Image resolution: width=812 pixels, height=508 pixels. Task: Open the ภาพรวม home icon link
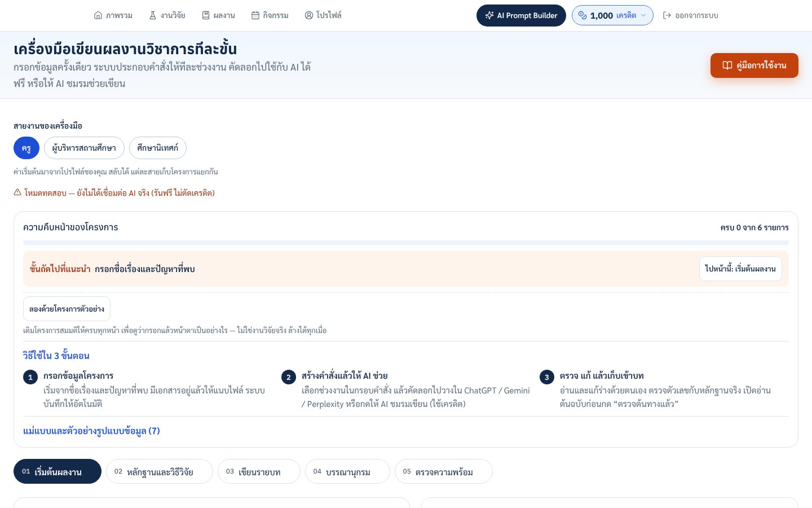[113, 15]
